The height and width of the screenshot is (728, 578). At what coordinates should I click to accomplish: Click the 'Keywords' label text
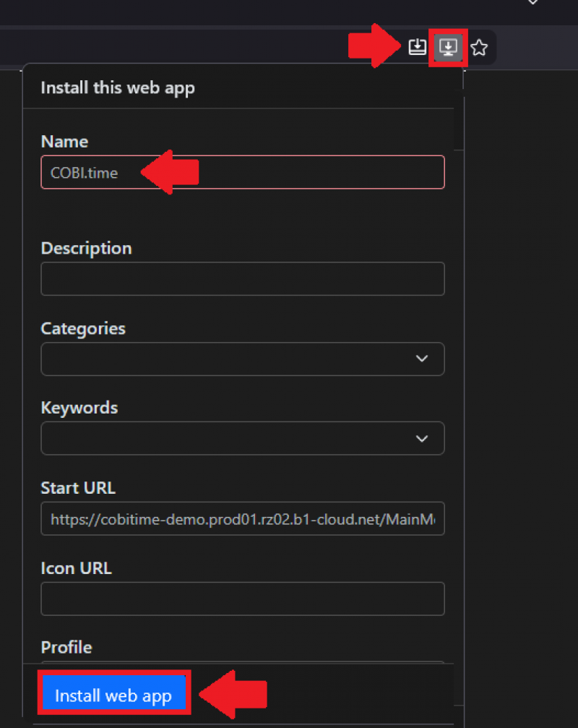pos(79,408)
